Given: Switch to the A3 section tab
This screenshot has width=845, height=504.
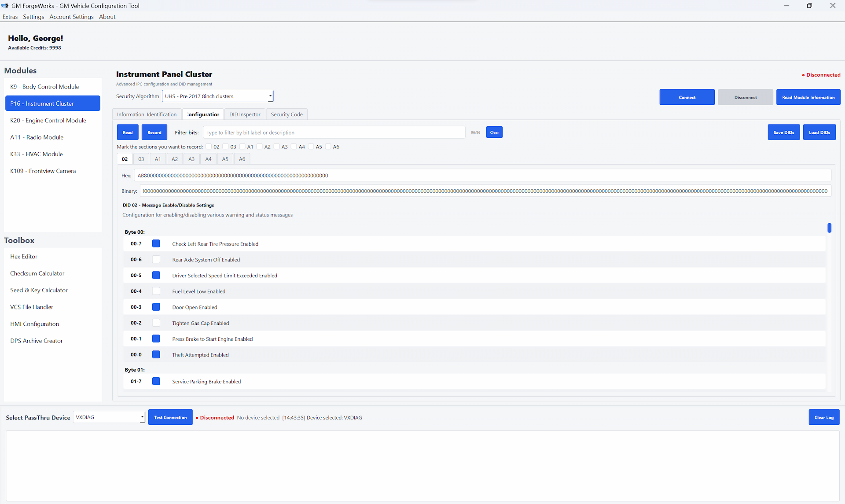Looking at the screenshot, I should point(191,159).
